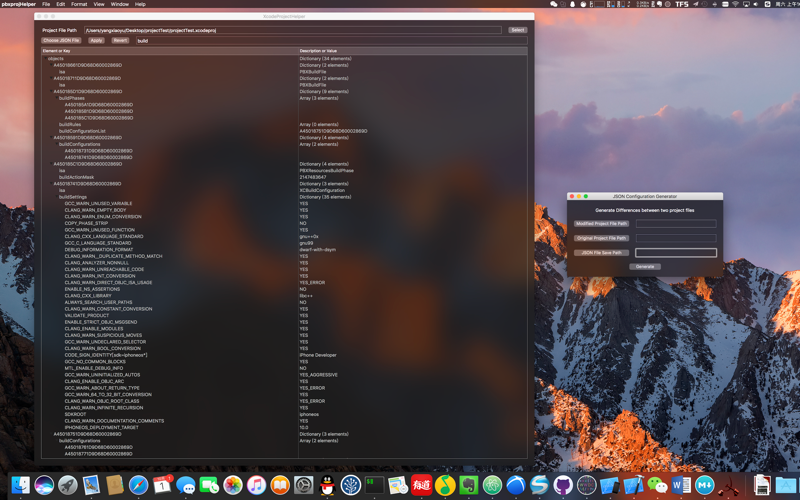Launch Xcode from the dock
The height and width of the screenshot is (500, 800).
coord(634,485)
